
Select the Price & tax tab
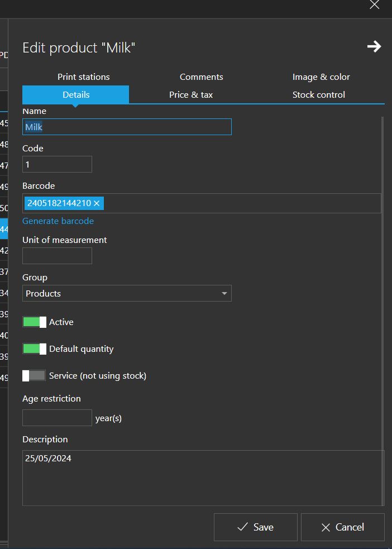pos(191,95)
